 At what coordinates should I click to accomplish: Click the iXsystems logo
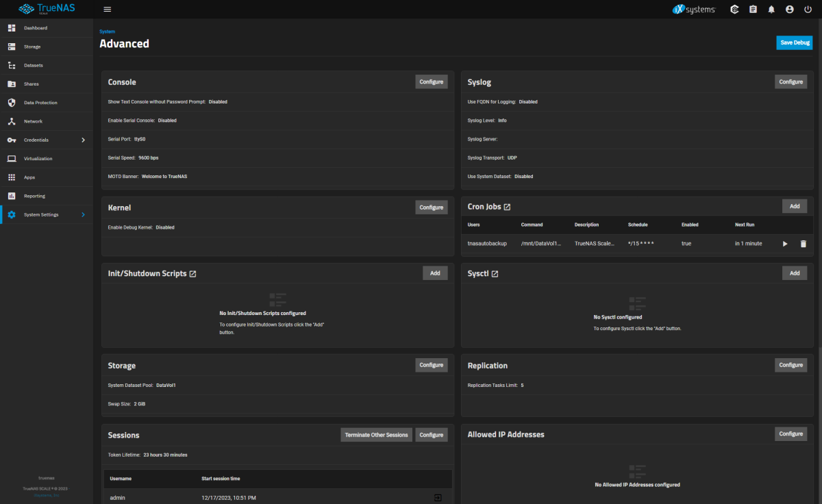click(x=693, y=10)
